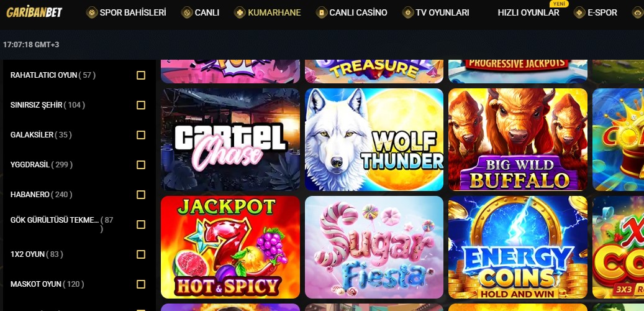Launch the Sugar Fiesta game tile
644x311 pixels.
click(x=374, y=247)
